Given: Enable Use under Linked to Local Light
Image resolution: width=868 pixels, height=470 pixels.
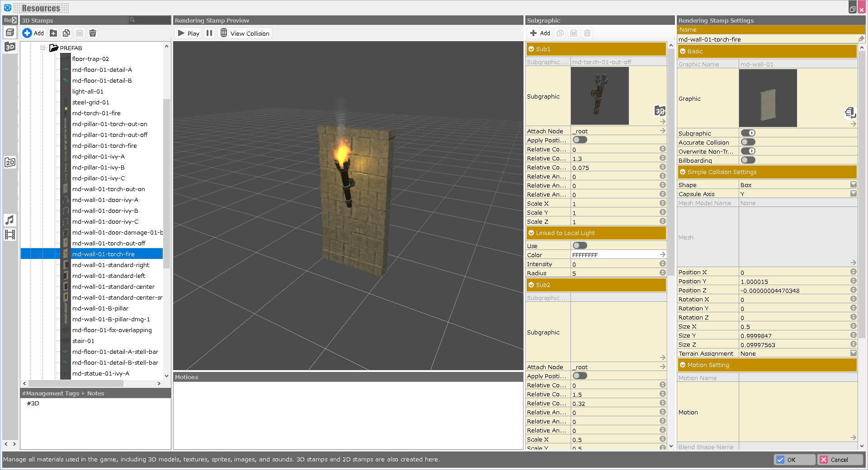Looking at the screenshot, I should [579, 245].
